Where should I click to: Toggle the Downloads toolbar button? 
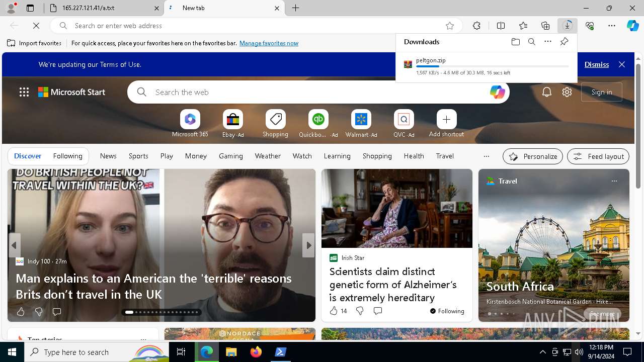[568, 26]
